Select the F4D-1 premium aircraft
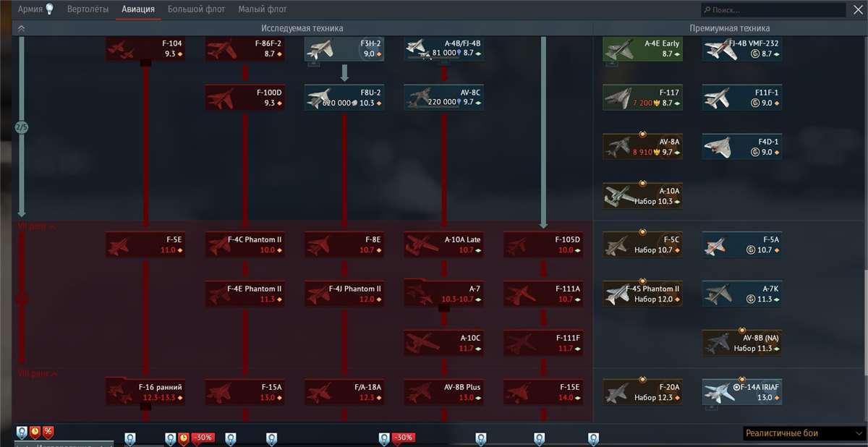868x447 pixels. click(742, 147)
